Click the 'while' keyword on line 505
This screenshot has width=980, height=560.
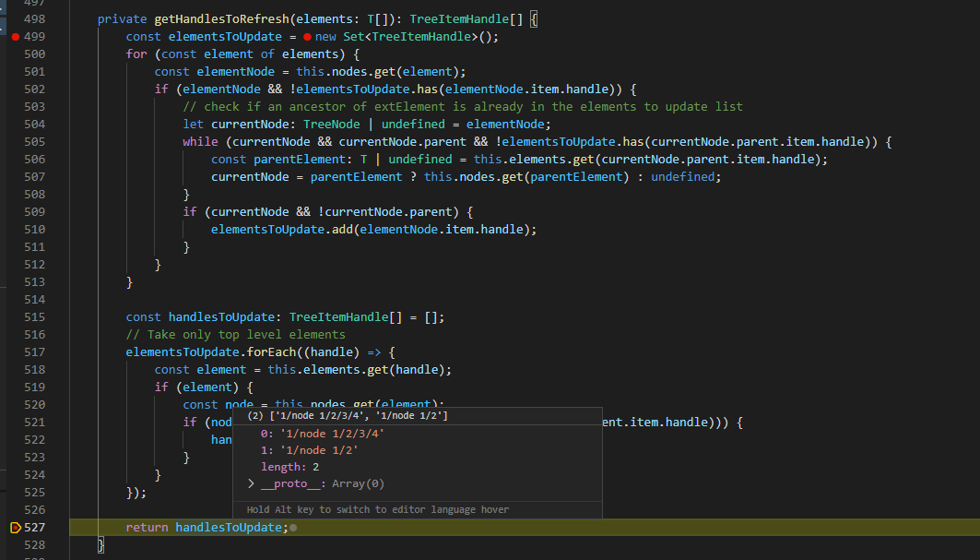coord(200,142)
